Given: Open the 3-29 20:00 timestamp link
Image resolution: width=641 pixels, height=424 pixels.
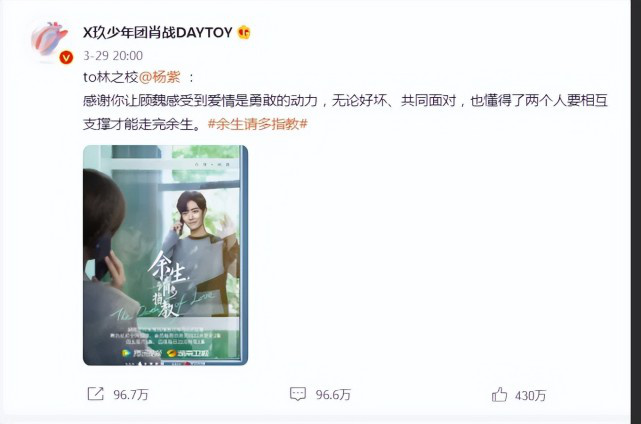Looking at the screenshot, I should [113, 56].
